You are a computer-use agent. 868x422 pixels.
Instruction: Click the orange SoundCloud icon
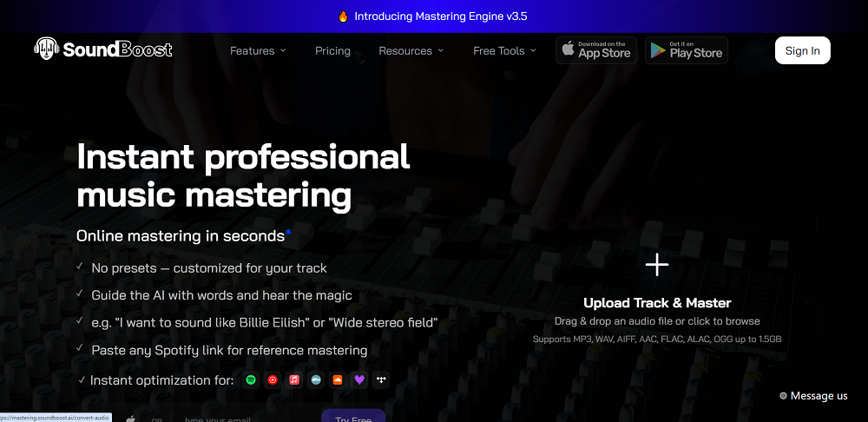tap(337, 380)
